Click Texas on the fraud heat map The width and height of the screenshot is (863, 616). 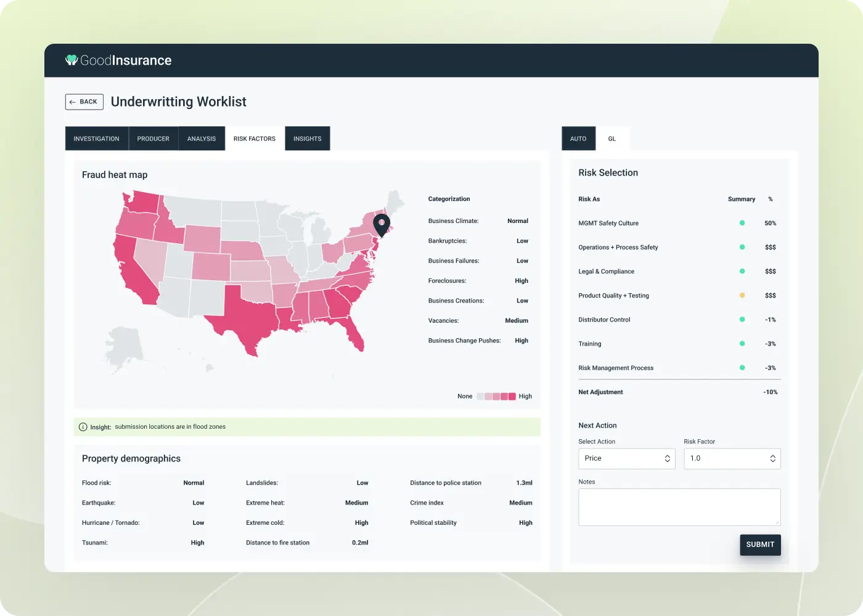point(247,314)
